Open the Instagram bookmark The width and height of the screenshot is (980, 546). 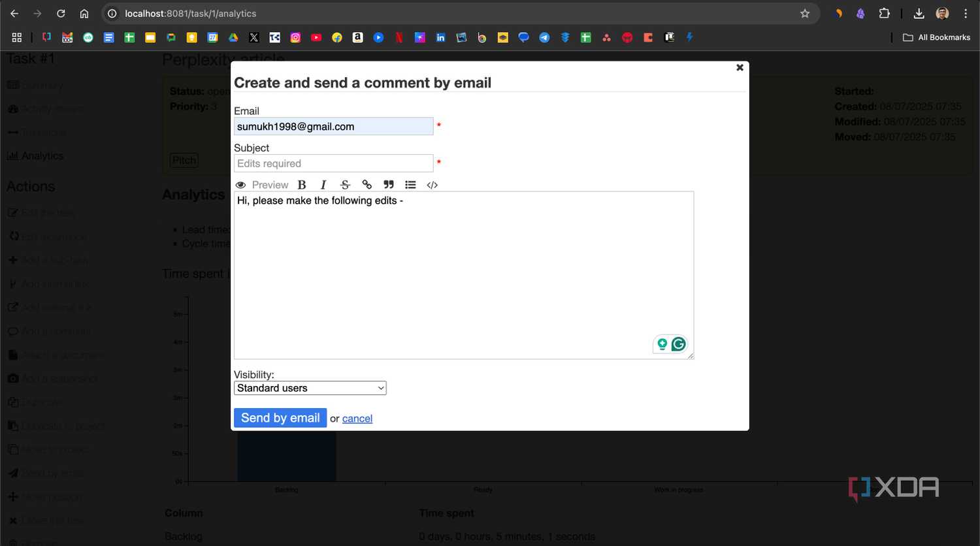295,37
